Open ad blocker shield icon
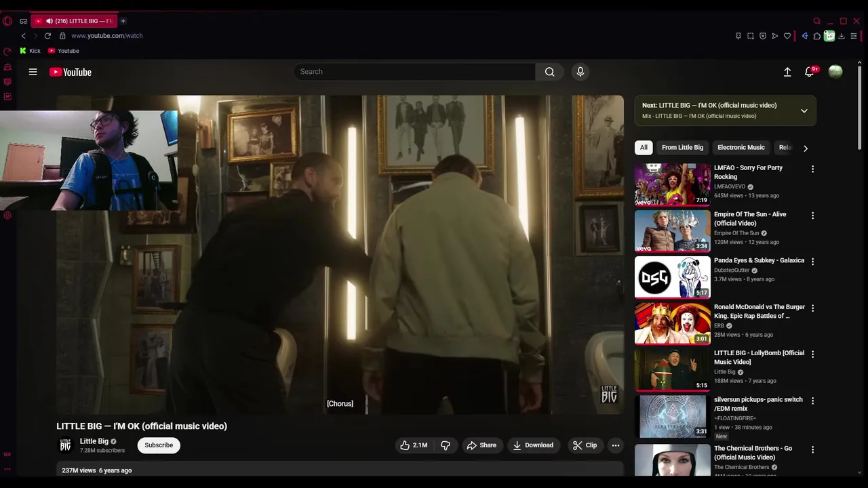Viewport: 868px width, 488px height. coord(763,36)
